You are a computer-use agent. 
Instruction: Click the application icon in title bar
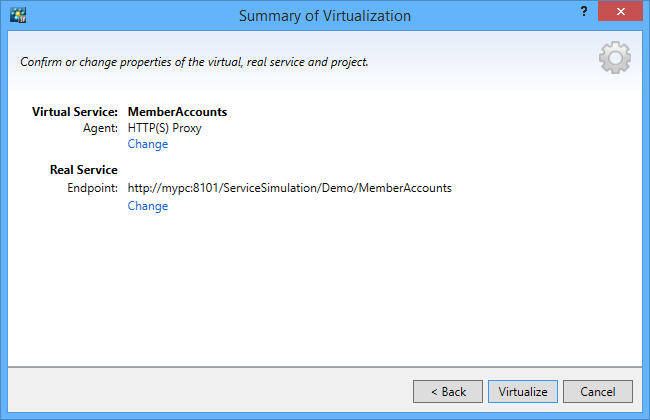17,16
